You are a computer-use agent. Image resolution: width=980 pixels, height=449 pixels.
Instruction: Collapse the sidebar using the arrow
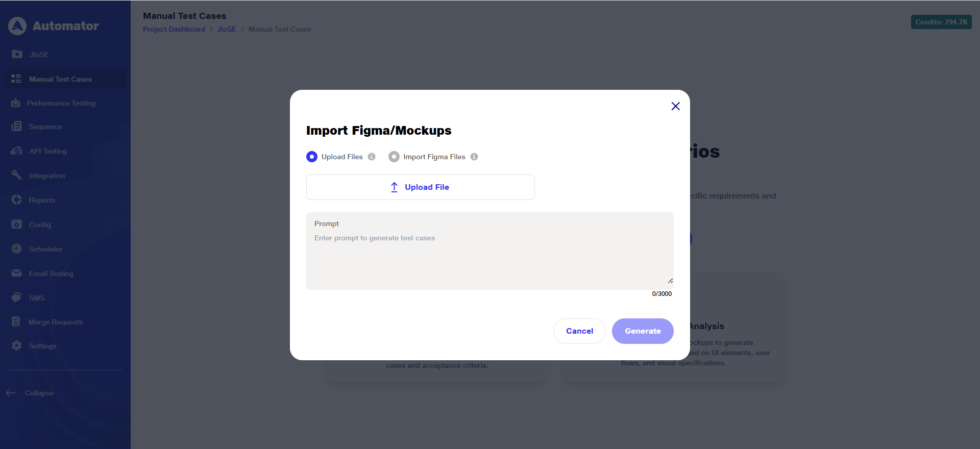pyautogui.click(x=11, y=393)
